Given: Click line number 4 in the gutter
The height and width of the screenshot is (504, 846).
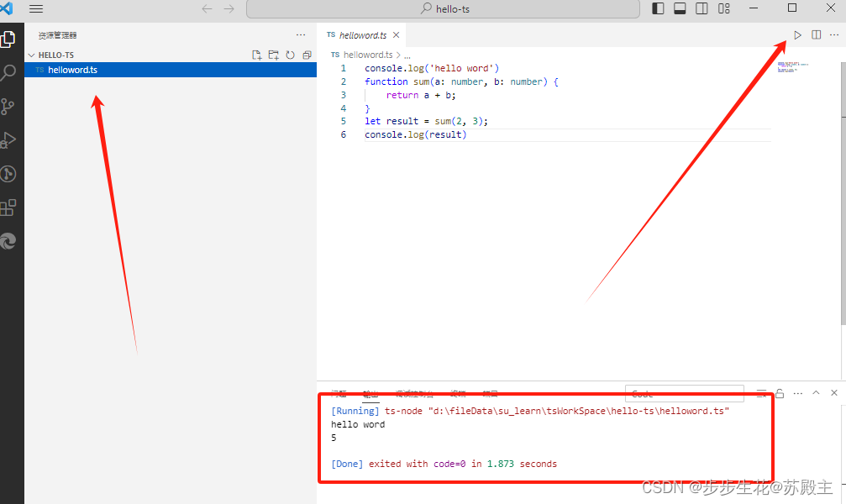Looking at the screenshot, I should (x=343, y=108).
